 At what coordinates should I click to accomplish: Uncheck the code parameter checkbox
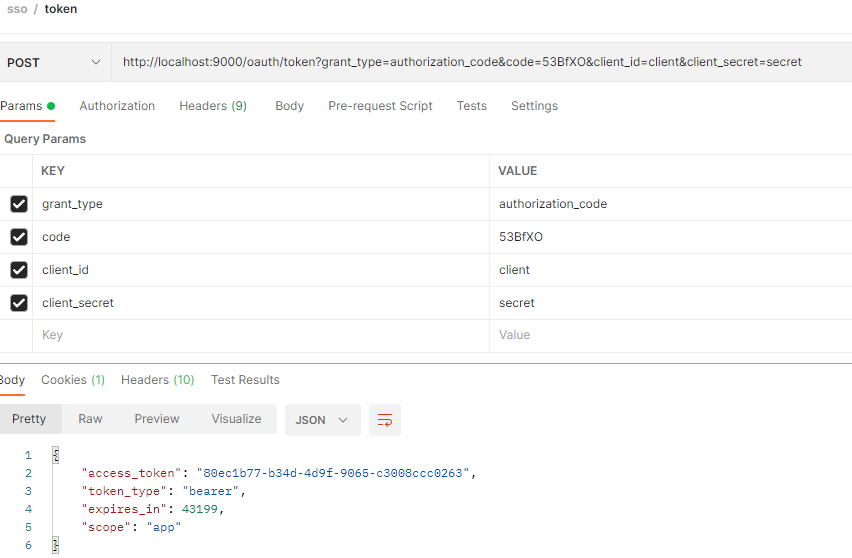[19, 237]
